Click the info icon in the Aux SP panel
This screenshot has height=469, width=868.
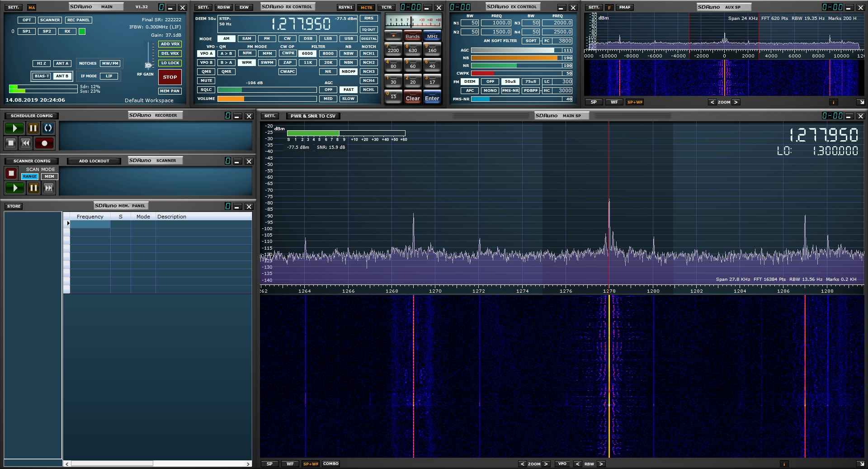(833, 102)
